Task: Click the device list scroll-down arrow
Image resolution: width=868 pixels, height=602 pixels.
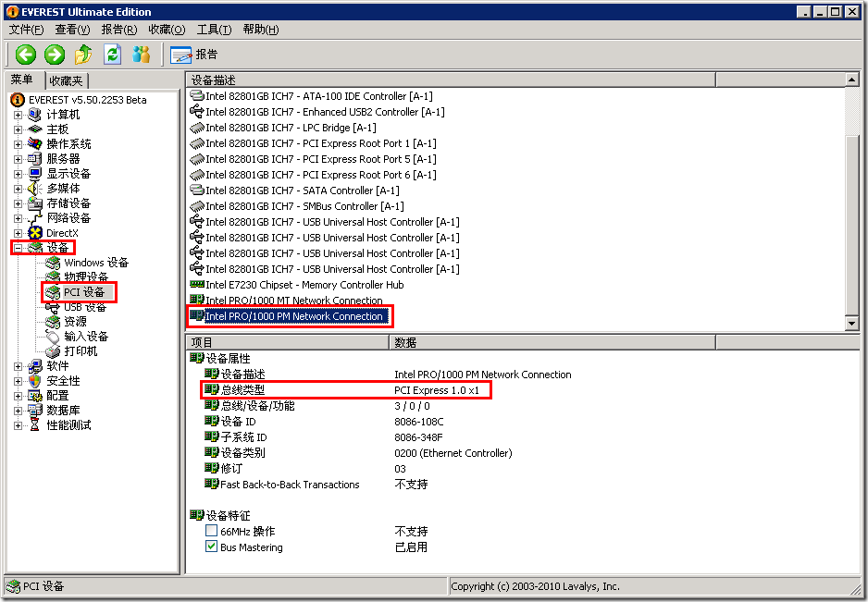Action: point(852,323)
